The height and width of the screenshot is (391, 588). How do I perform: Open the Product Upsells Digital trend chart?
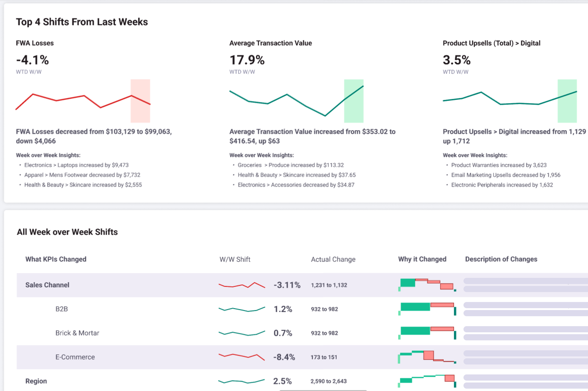coord(510,101)
